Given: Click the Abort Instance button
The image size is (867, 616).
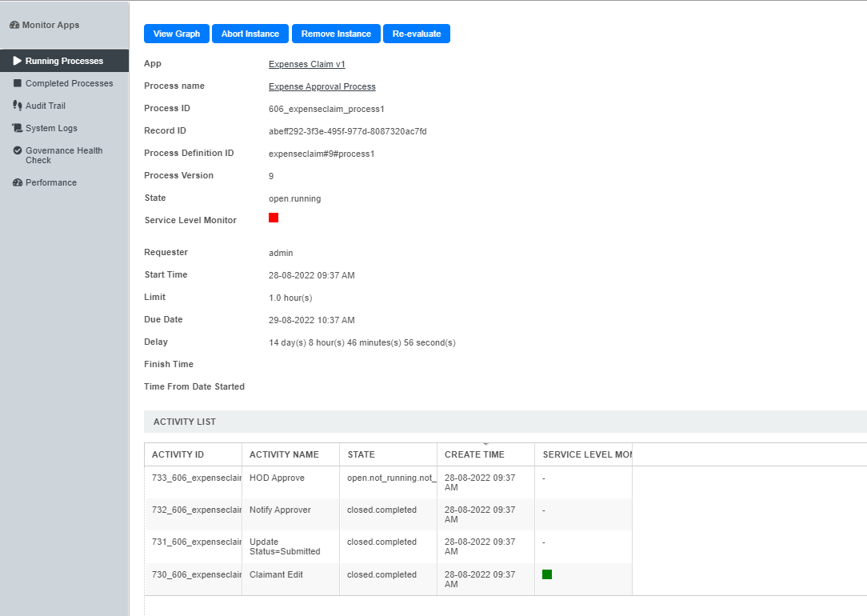Looking at the screenshot, I should 250,34.
